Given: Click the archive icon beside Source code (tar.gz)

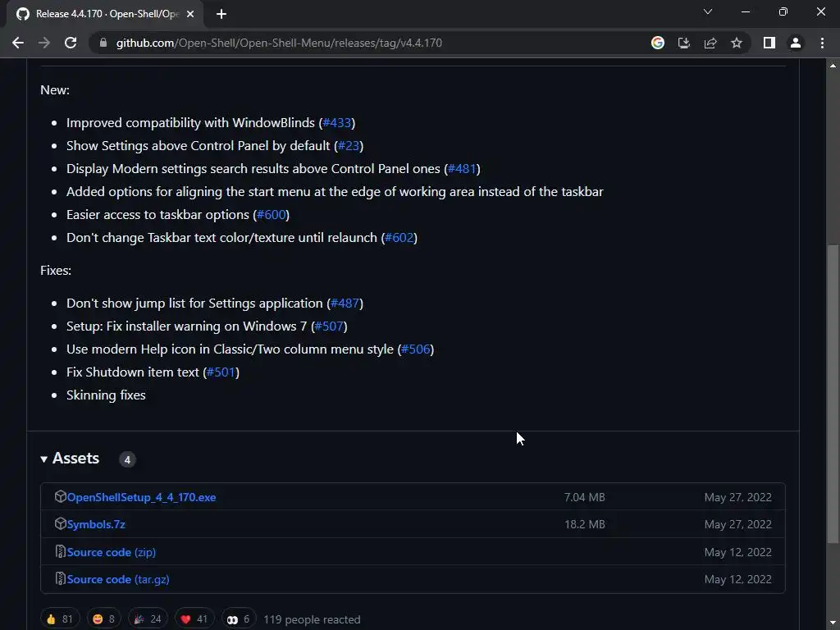Looking at the screenshot, I should click(60, 578).
